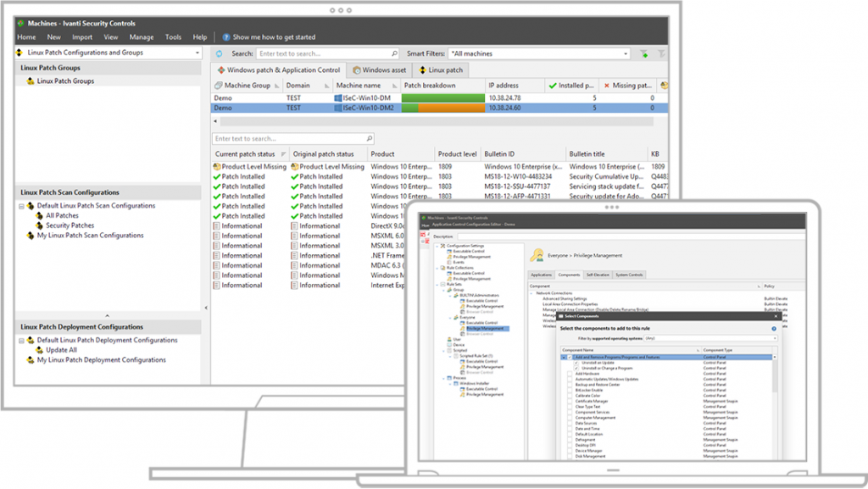The image size is (868, 489).
Task: Click Informational icon in DirectX row
Action: 216,226
